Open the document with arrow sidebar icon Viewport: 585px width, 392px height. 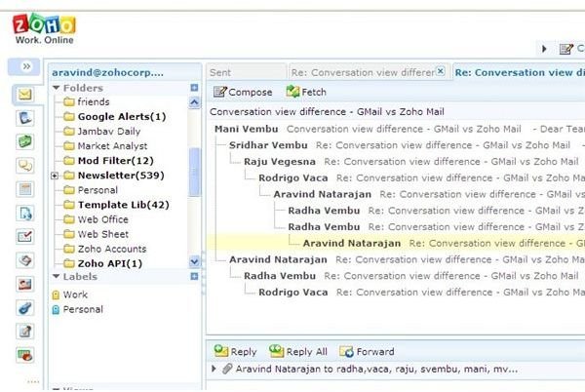pos(24,214)
